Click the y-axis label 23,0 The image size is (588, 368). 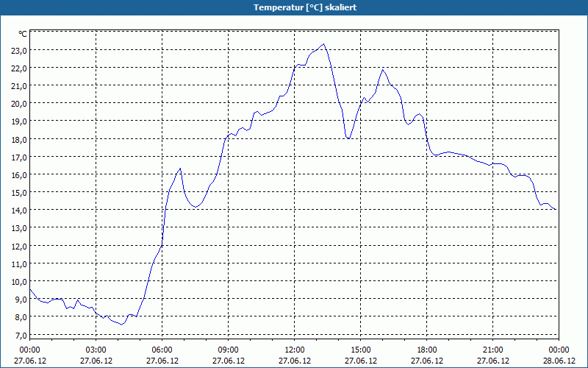tap(19, 50)
